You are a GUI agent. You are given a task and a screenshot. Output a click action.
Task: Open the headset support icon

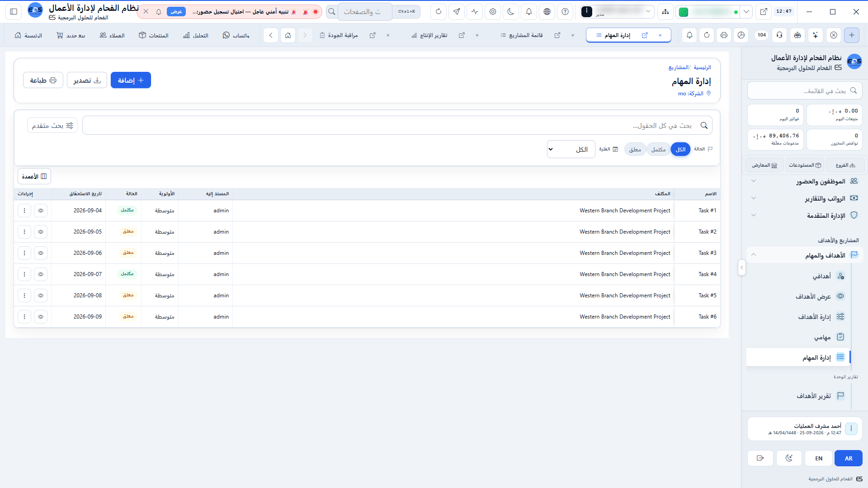pyautogui.click(x=779, y=35)
